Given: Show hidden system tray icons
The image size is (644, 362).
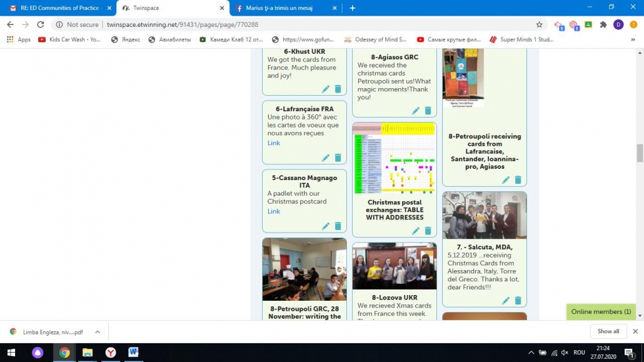Looking at the screenshot, I should [531, 353].
